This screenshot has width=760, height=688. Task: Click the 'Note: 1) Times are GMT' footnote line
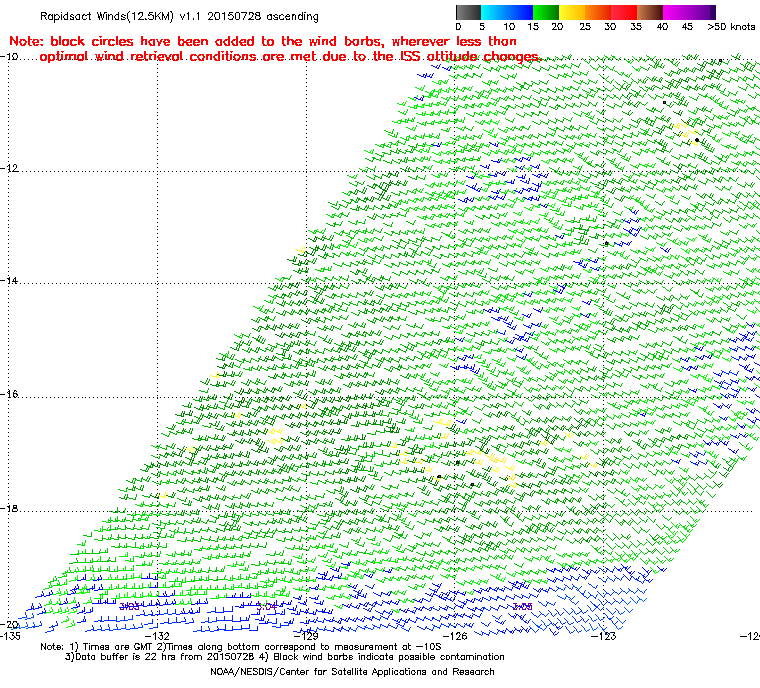241,647
